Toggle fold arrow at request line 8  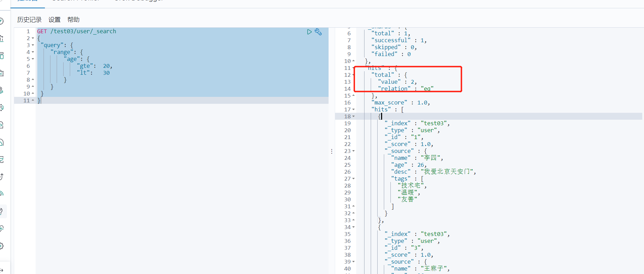33,80
